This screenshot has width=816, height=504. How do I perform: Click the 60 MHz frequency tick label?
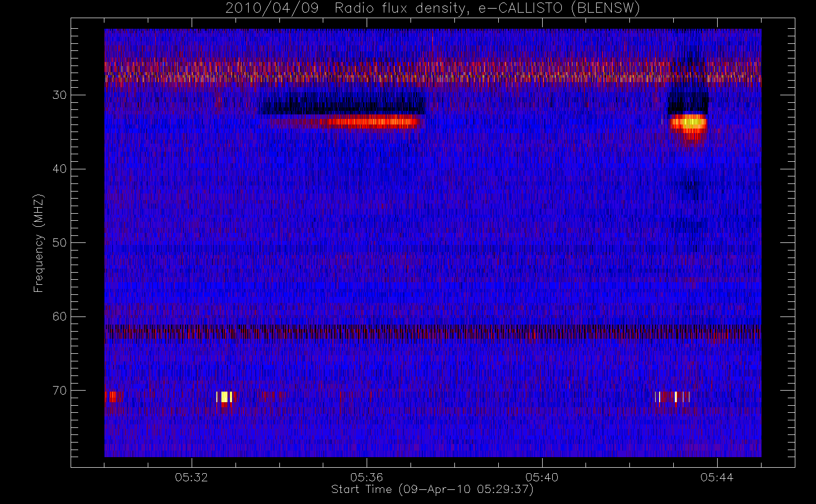(x=60, y=317)
